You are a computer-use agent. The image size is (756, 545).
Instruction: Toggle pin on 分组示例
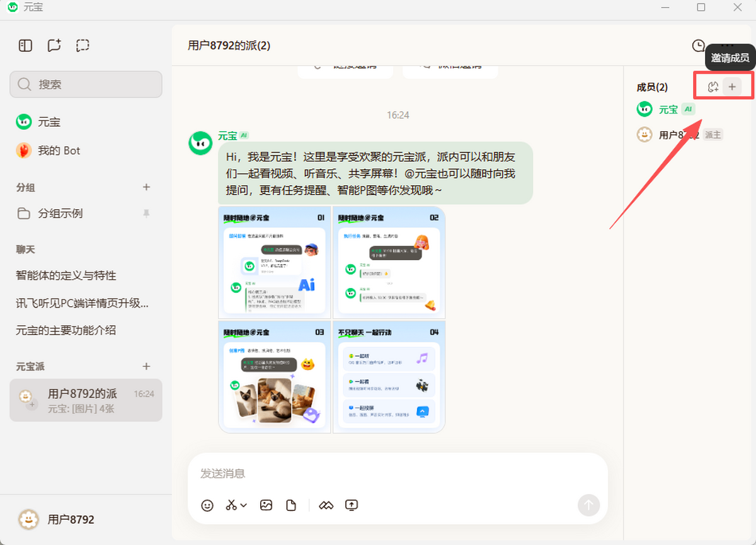pos(146,214)
